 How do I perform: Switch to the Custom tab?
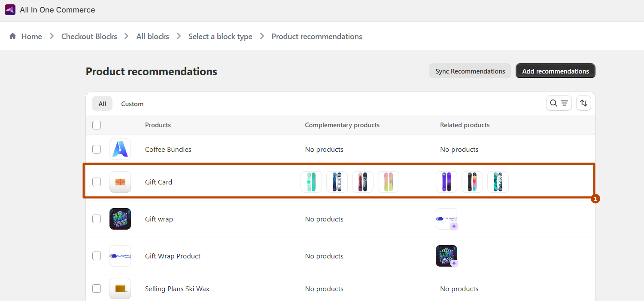pyautogui.click(x=132, y=104)
